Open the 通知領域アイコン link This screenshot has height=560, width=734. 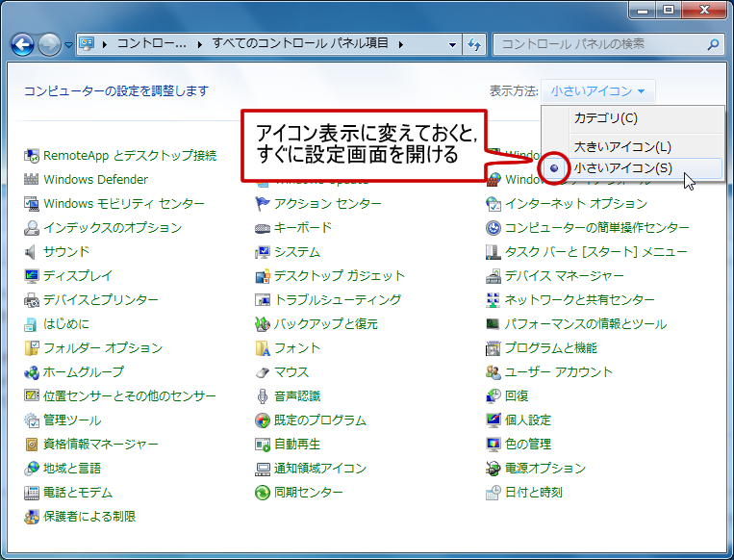pos(320,469)
